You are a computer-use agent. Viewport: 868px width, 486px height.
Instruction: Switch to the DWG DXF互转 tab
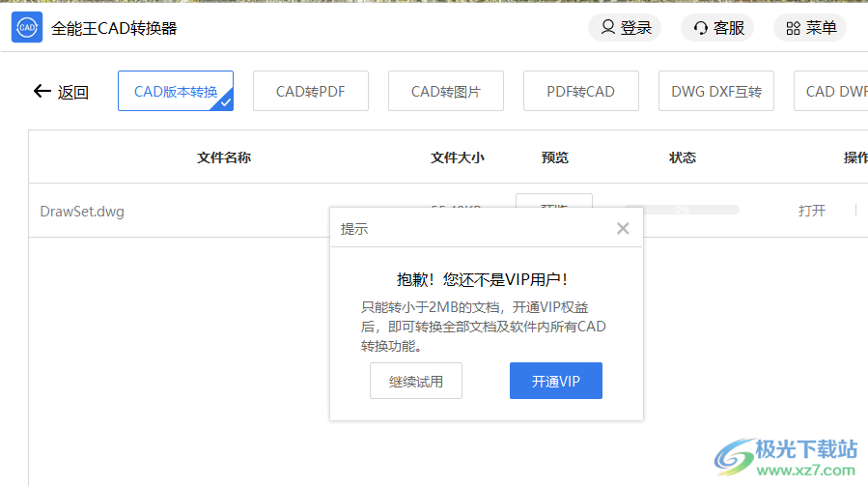click(715, 91)
